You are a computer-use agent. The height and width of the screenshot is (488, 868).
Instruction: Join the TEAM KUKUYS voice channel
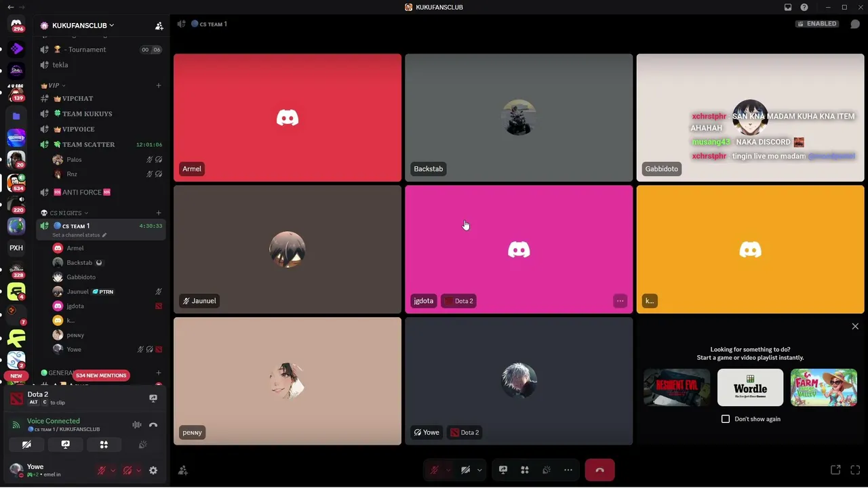coord(100,114)
